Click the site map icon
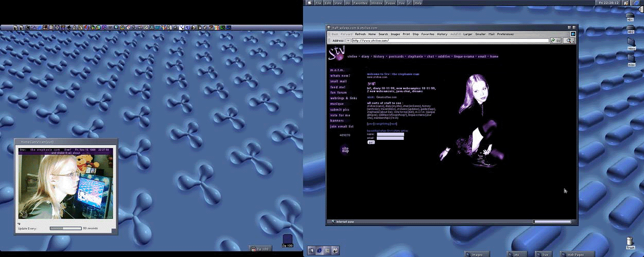The image size is (644, 257). pos(345,150)
